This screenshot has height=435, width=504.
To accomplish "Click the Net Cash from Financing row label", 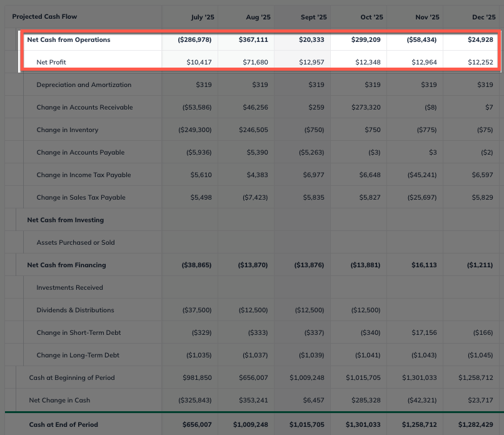I will [x=66, y=265].
